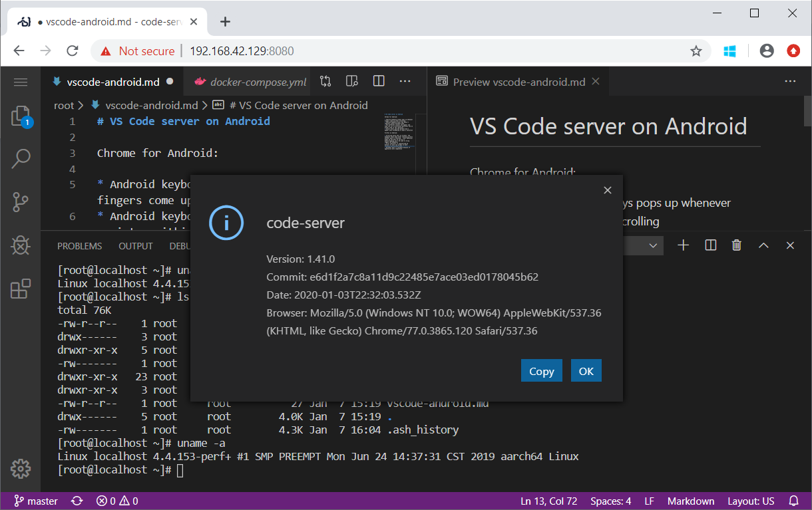Image resolution: width=812 pixels, height=510 pixels.
Task: Click the Copy button in dialog
Action: pos(542,371)
